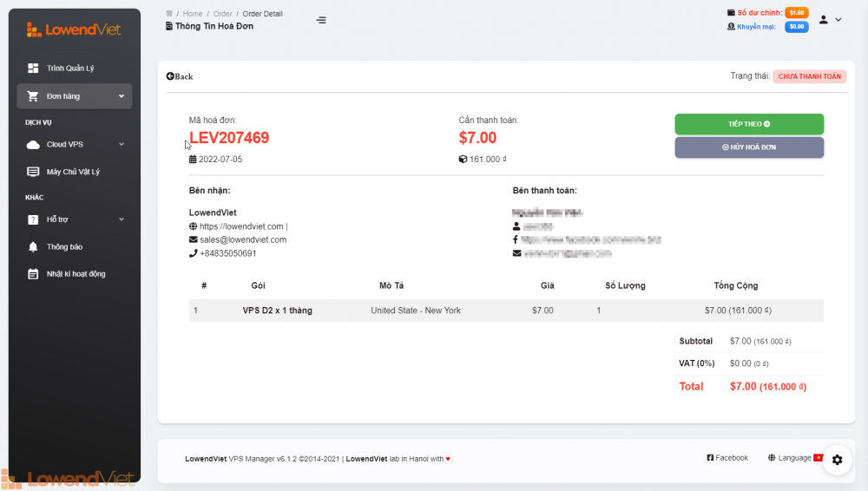Expand the Đơn hàng menu chevron
Image resolution: width=868 pixels, height=491 pixels.
coord(122,96)
